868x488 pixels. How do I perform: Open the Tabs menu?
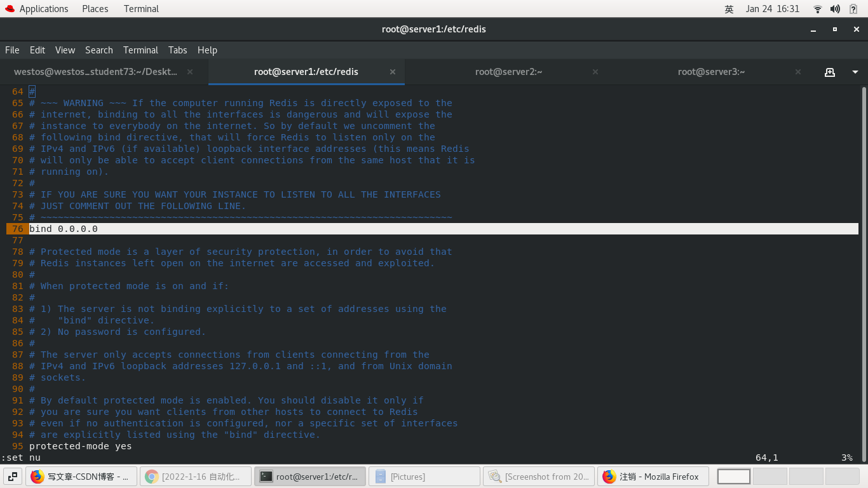point(178,50)
